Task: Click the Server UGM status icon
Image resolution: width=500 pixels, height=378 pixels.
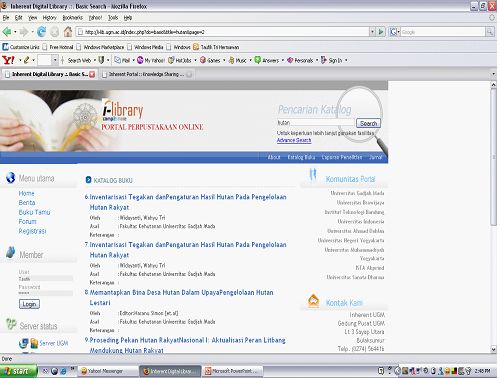Action: point(24,343)
